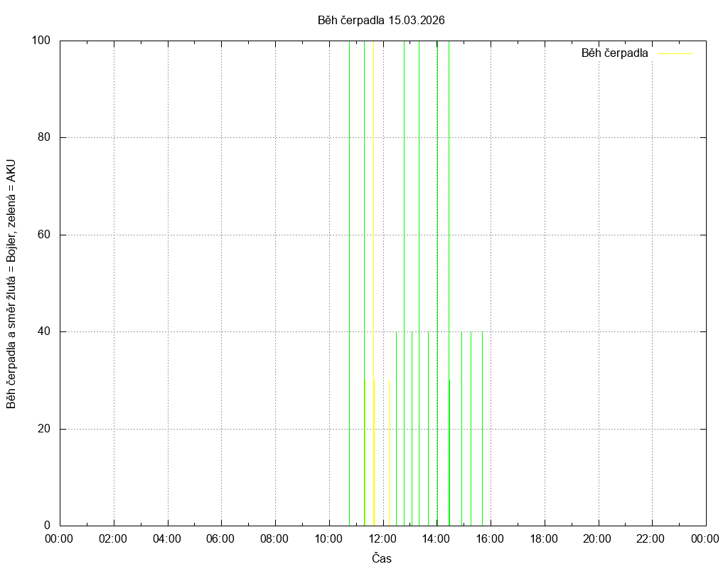Click the 22:00 time tick label
Image resolution: width=728 pixels, height=569 pixels.
[652, 538]
